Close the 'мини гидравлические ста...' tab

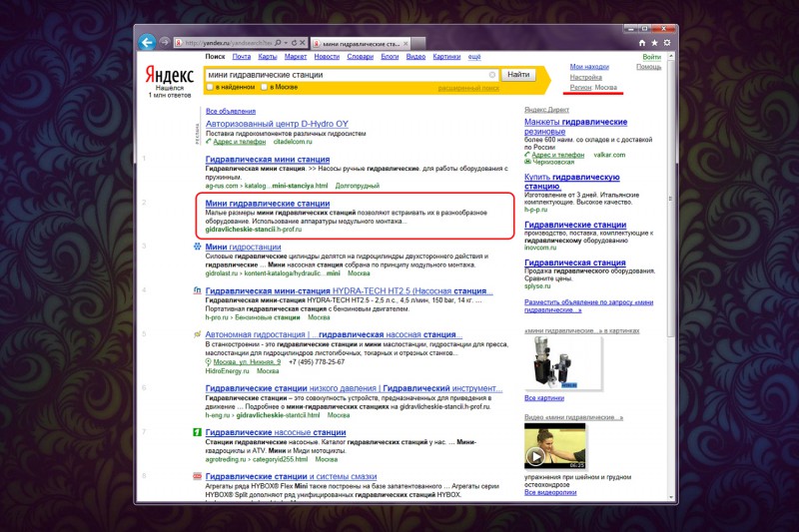point(405,44)
